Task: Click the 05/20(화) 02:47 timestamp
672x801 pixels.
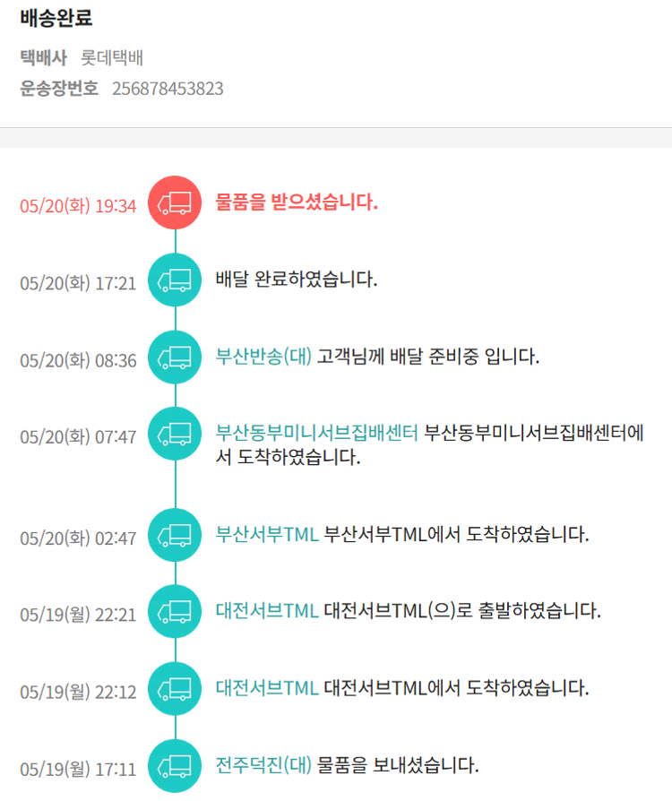Action: click(78, 538)
